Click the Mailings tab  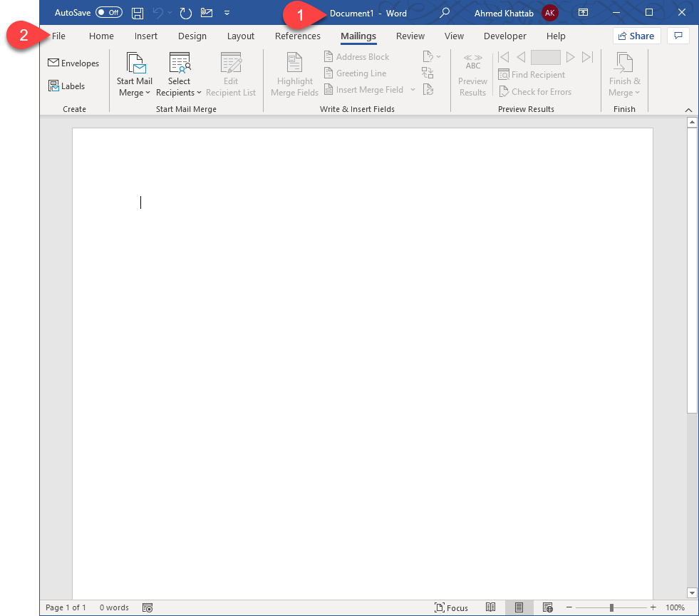click(x=358, y=36)
